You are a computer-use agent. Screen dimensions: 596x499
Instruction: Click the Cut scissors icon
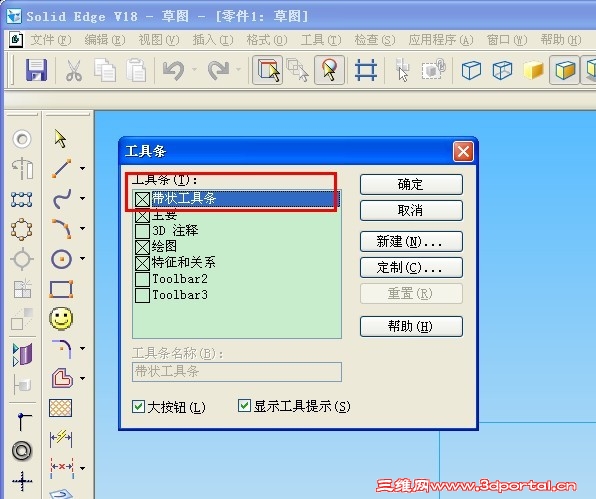(x=74, y=70)
